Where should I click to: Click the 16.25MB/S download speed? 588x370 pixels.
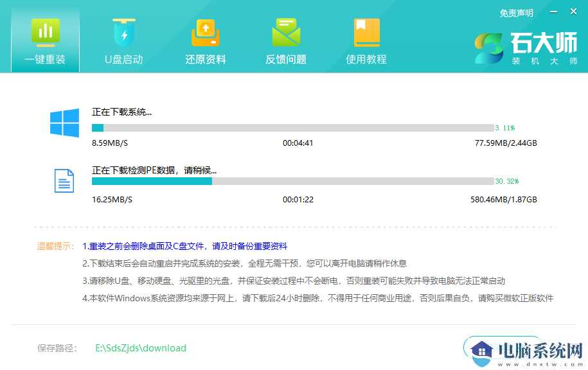(112, 199)
